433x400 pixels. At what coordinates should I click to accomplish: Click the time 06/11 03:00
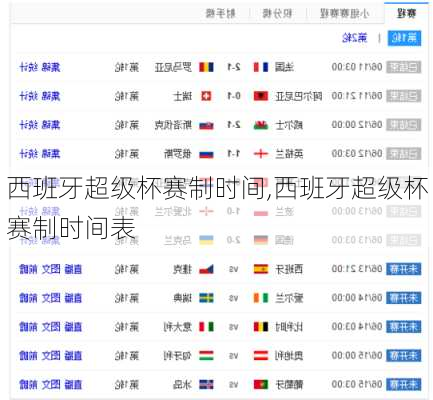(357, 67)
